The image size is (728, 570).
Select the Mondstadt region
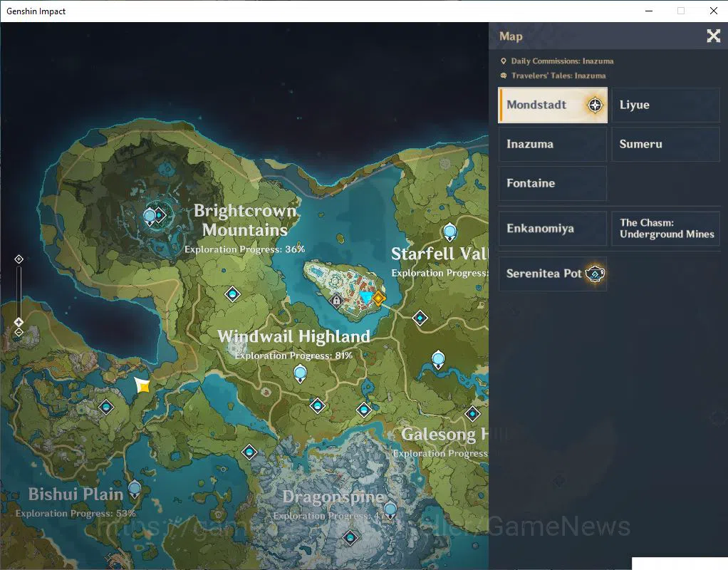pos(553,105)
